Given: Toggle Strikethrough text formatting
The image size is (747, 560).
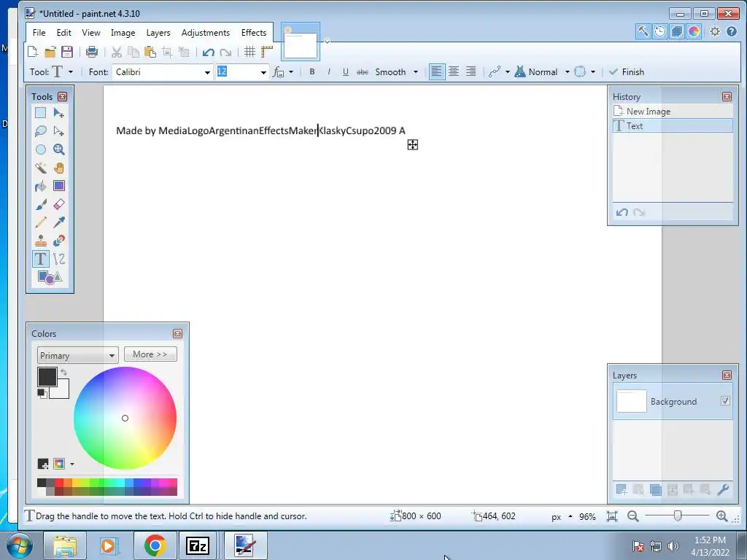Looking at the screenshot, I should (x=363, y=72).
